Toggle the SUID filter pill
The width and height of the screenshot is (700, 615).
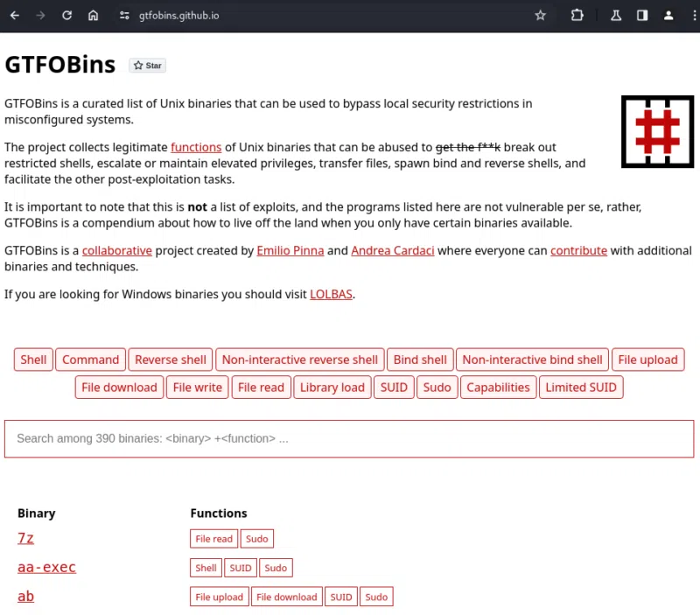(x=393, y=387)
